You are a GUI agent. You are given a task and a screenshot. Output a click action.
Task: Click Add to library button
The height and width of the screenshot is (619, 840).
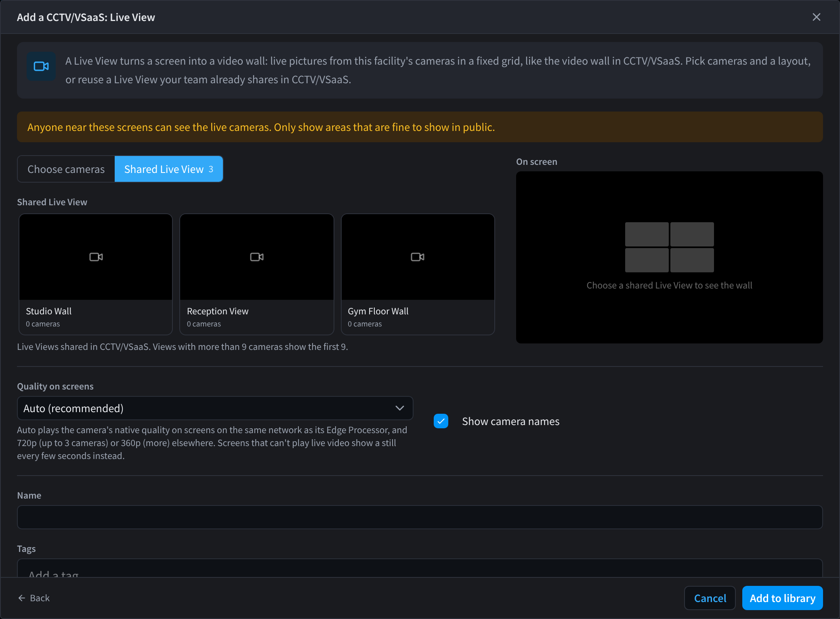[x=783, y=598]
